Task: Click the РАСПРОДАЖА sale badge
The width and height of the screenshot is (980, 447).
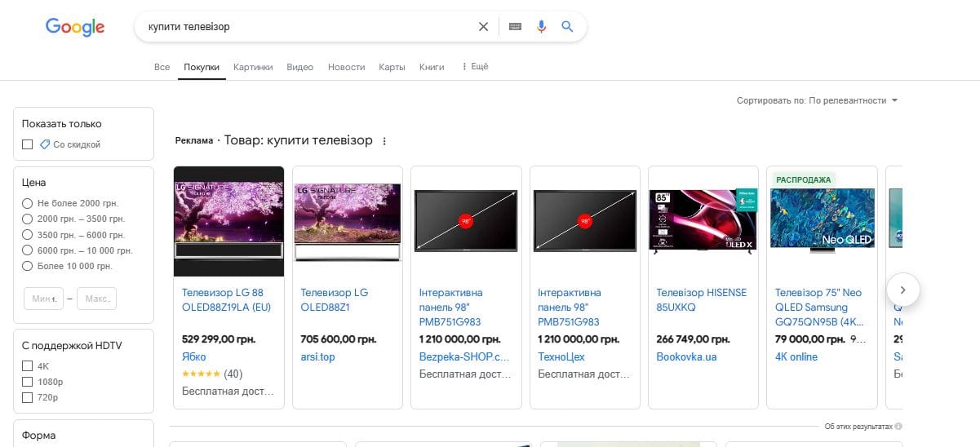Action: pyautogui.click(x=804, y=179)
